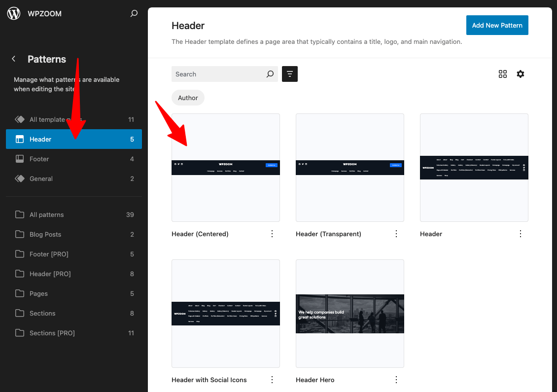Click the General template part icon
The height and width of the screenshot is (392, 557).
20,178
